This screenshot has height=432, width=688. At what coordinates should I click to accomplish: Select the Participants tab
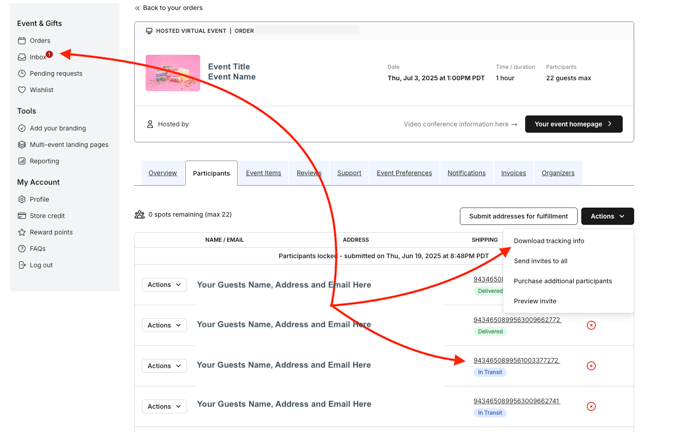tap(211, 173)
